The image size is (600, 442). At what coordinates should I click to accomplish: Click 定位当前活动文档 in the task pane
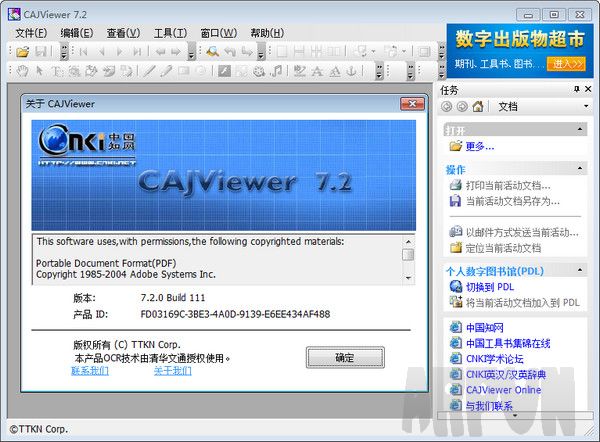[503, 248]
